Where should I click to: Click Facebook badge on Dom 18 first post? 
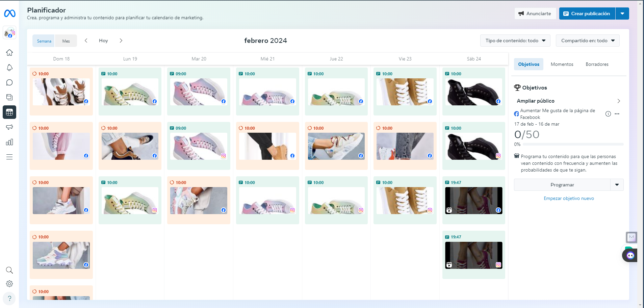click(86, 101)
